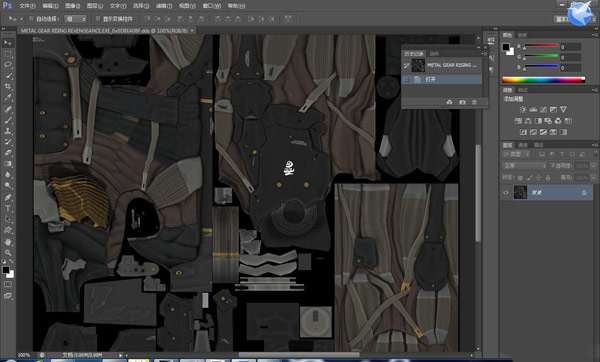The image size is (600, 362).
Task: Select the METAL GEAR RISING snapshot
Action: coord(442,65)
